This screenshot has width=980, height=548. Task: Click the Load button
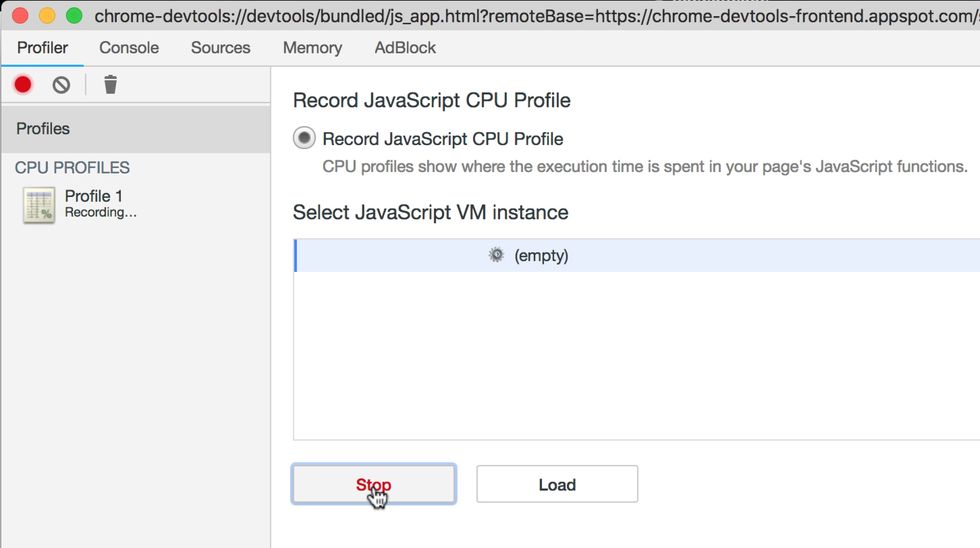click(x=557, y=484)
